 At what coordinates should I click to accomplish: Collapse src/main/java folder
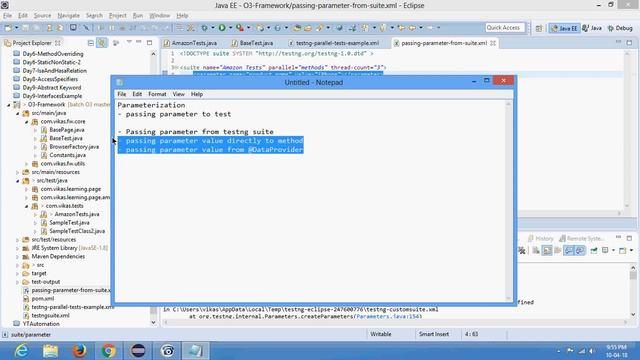pyautogui.click(x=18, y=113)
